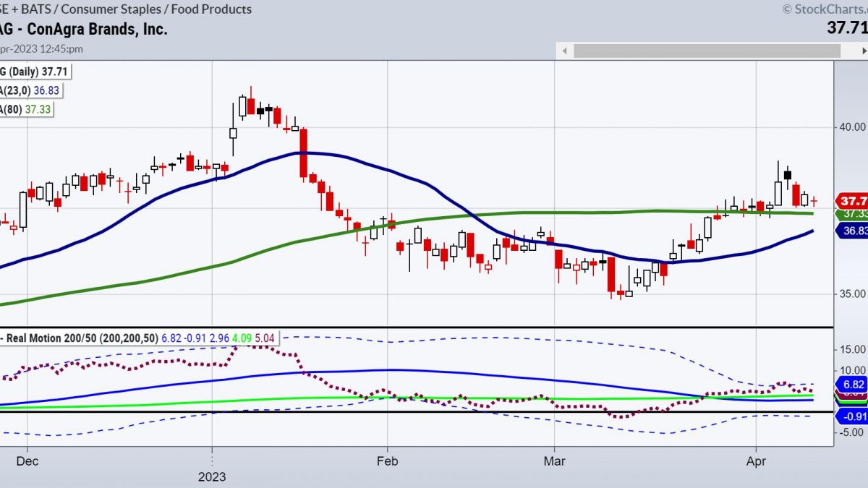868x488 pixels.
Task: Click the 37.71 price in header
Action: click(x=847, y=28)
